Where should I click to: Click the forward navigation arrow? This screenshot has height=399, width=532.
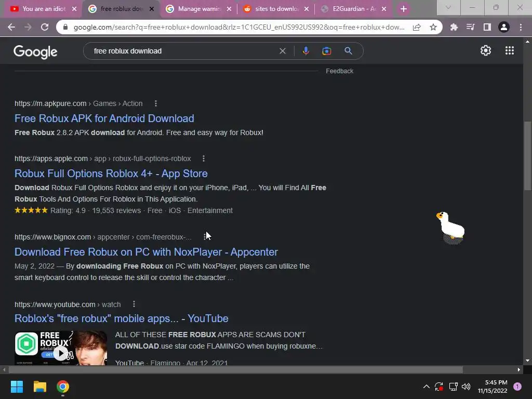click(x=28, y=27)
